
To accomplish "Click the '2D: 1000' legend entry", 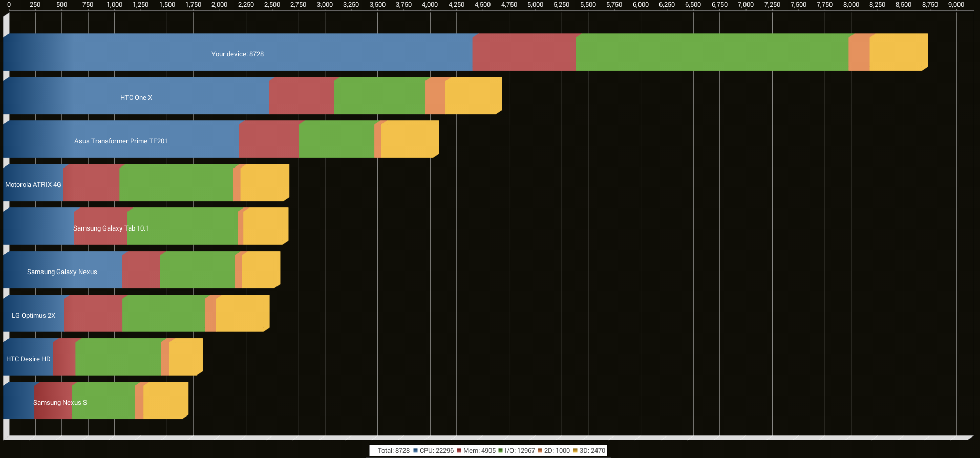I will pos(557,451).
